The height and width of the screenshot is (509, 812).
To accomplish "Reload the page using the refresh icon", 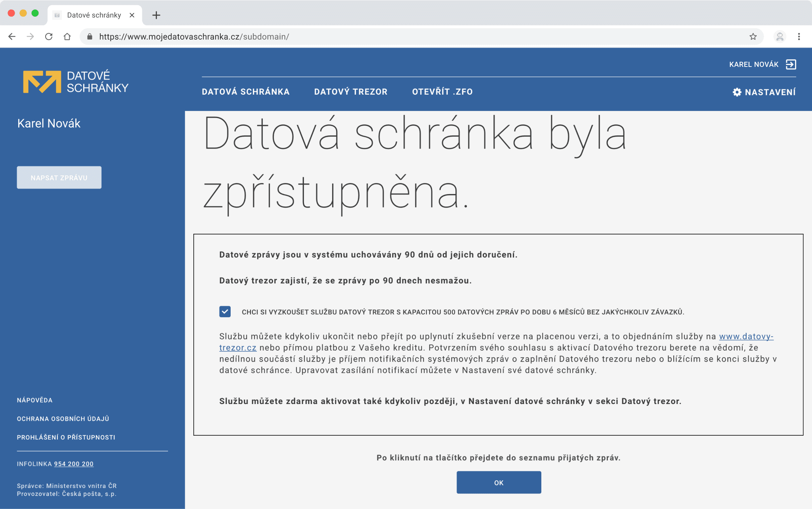I will click(x=49, y=36).
